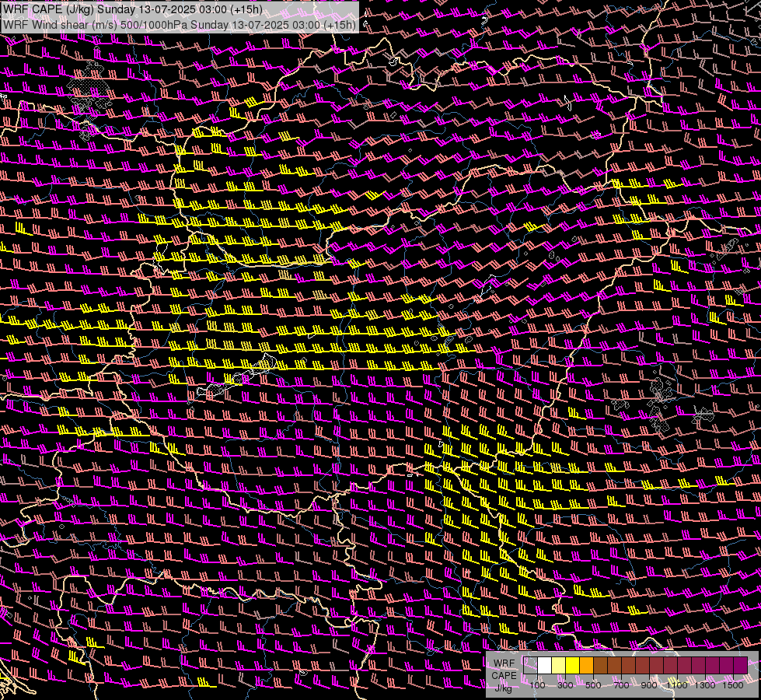This screenshot has height=700, width=761.
Task: Click the 100 legend value
Action: 537,685
